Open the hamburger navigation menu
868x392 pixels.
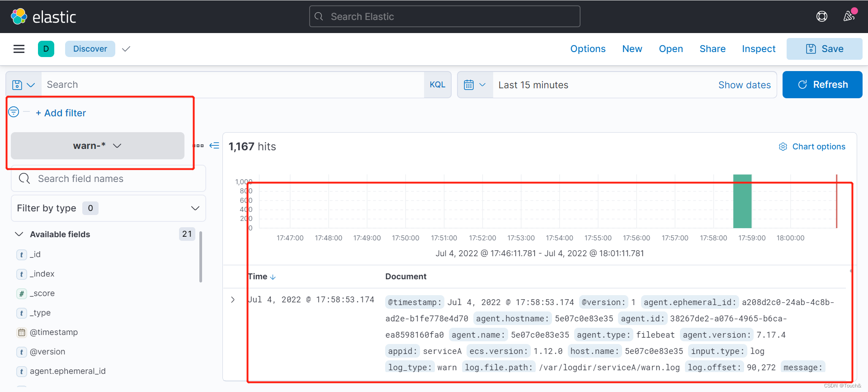pos(19,49)
